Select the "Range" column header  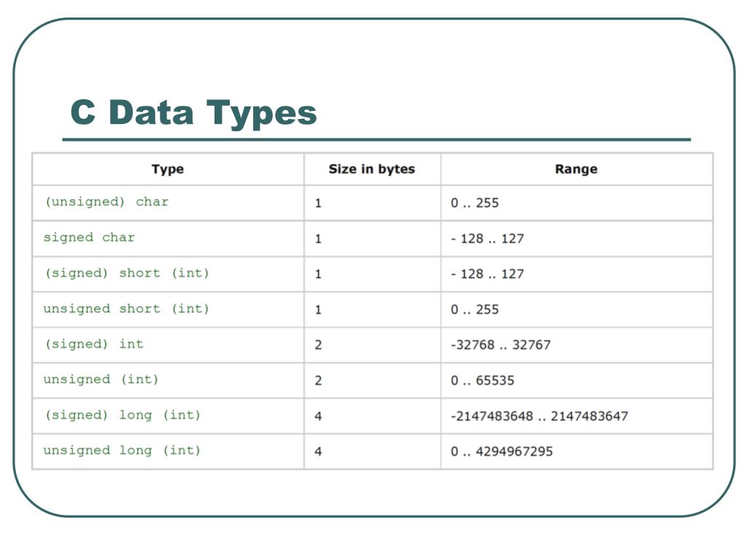click(576, 169)
